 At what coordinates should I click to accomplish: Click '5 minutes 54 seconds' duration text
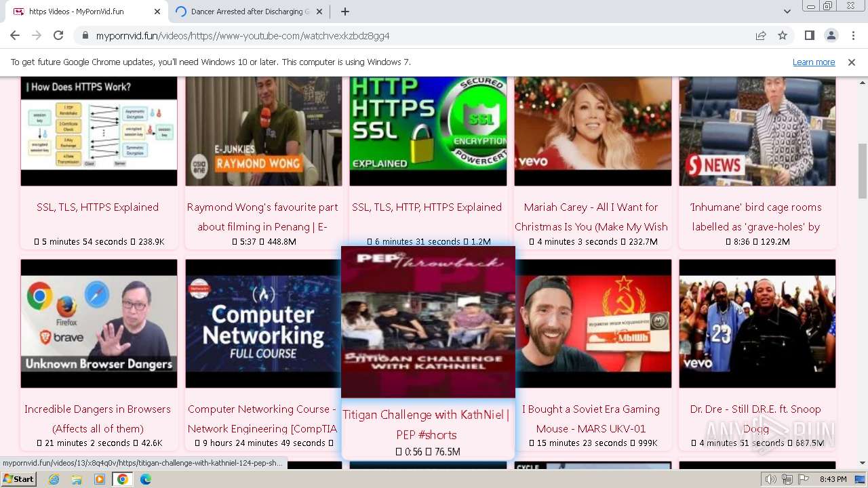85,242
